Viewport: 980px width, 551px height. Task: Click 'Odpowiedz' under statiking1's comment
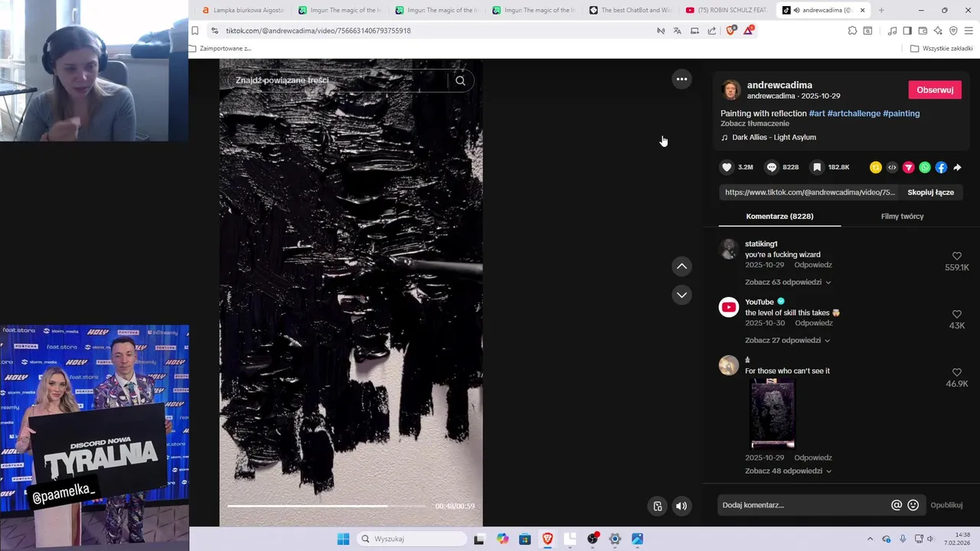click(x=813, y=265)
